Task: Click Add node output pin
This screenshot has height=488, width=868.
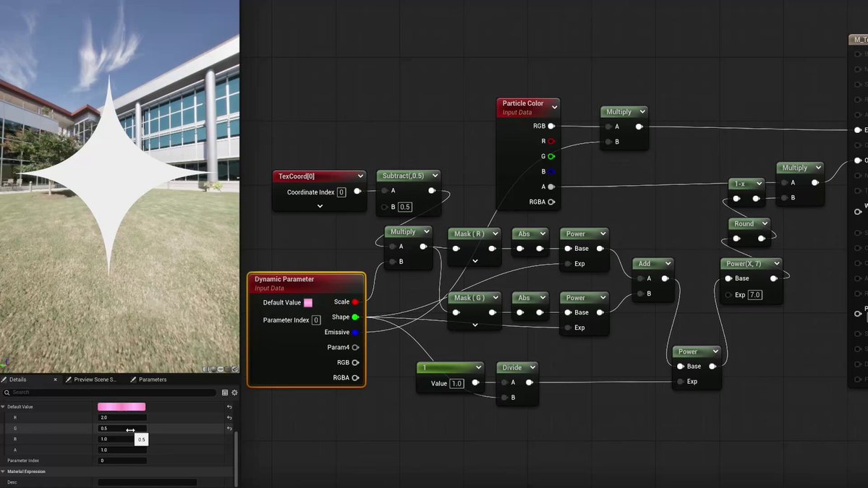Action: [x=666, y=278]
